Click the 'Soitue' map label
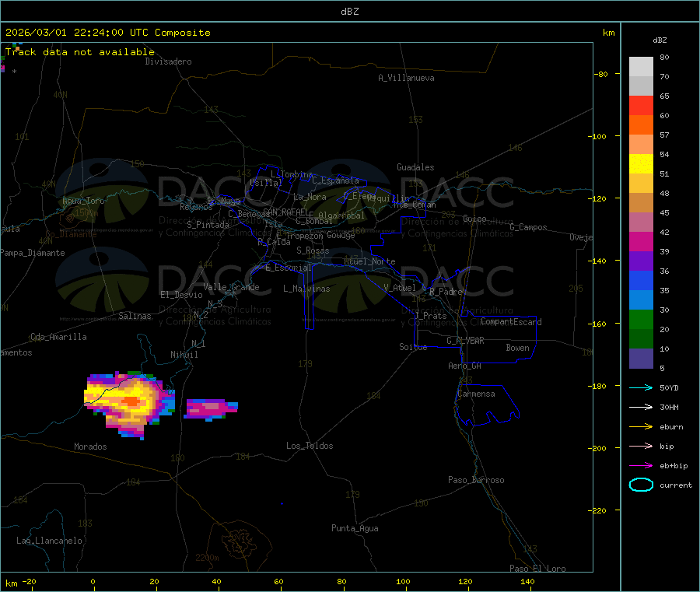Screen dimensions: 700x592 (414, 347)
